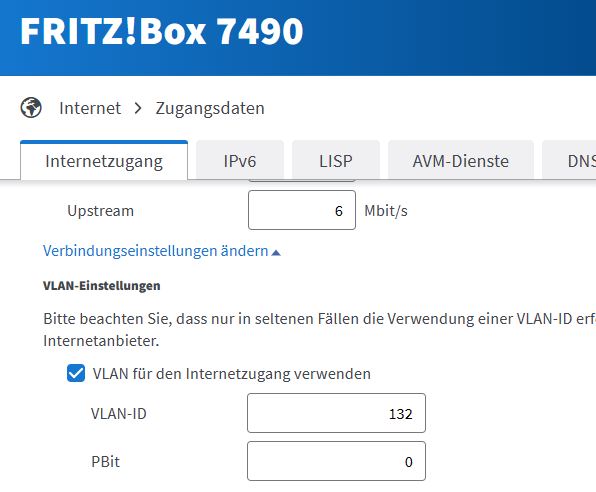Click the PBit label
596x492 pixels.
(105, 462)
